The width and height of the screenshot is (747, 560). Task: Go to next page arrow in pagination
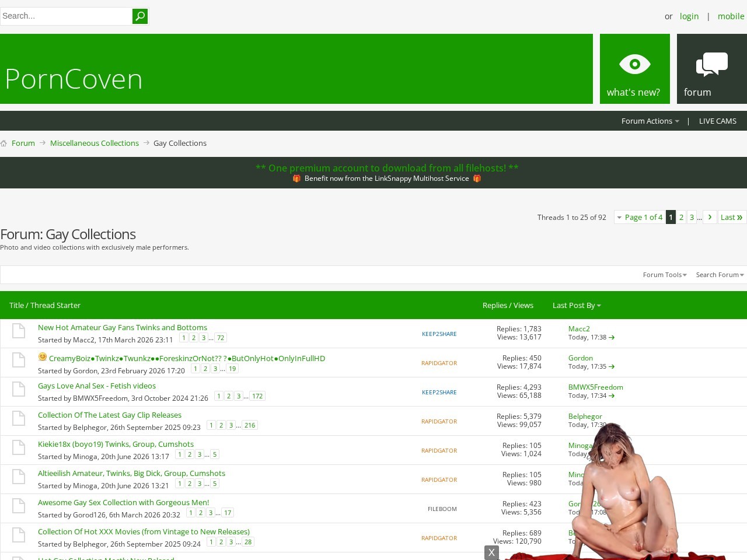710,217
